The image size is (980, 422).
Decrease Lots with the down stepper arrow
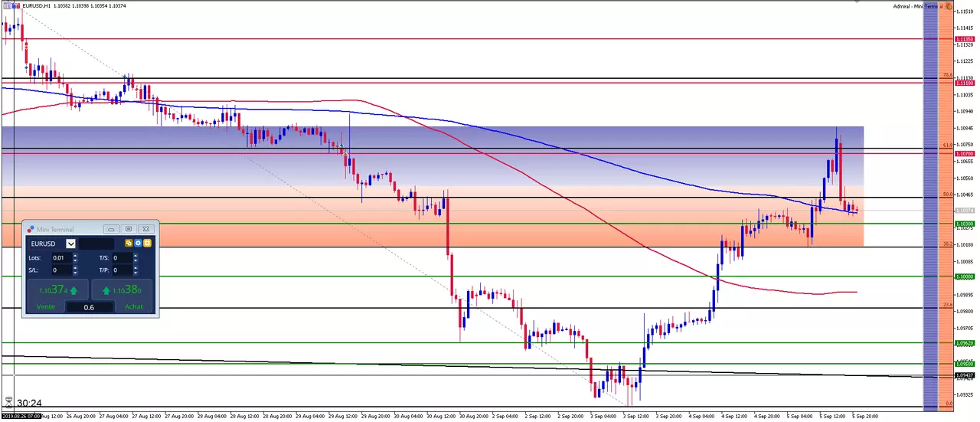(75, 260)
